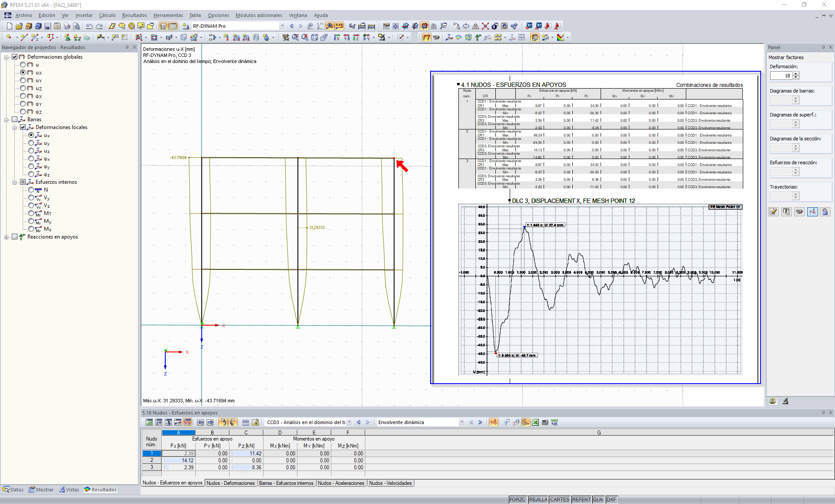This screenshot has height=504, width=835.
Task: Open the RF-DYNAM Pro module dropdown
Action: click(282, 26)
